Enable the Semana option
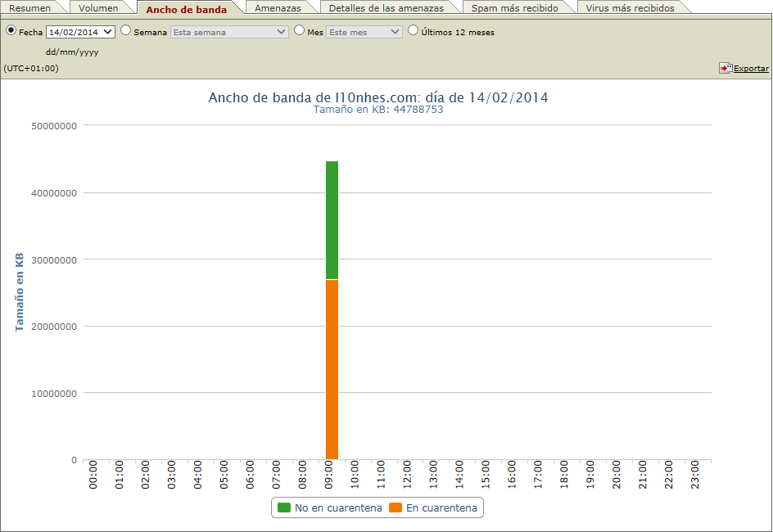 point(125,30)
